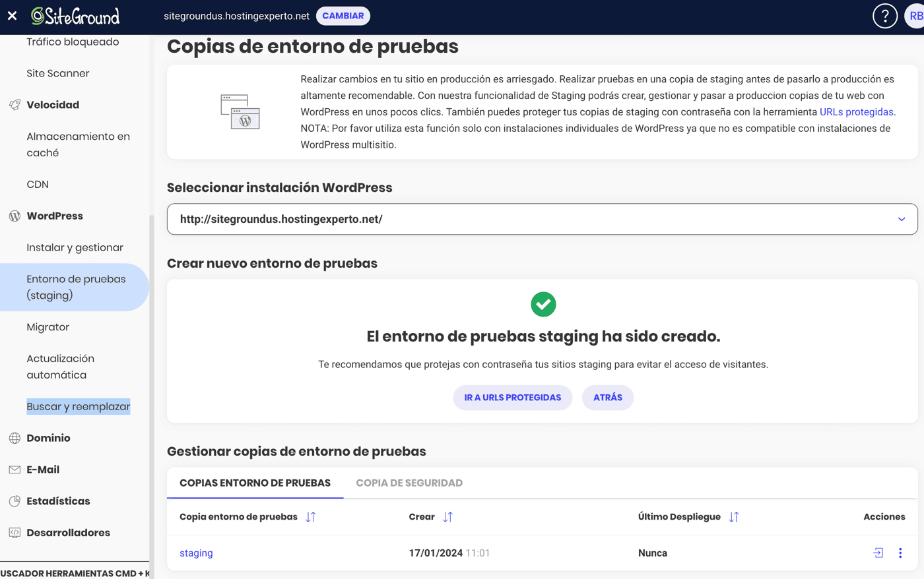
Task: Click the green success checkmark icon
Action: [x=543, y=305]
